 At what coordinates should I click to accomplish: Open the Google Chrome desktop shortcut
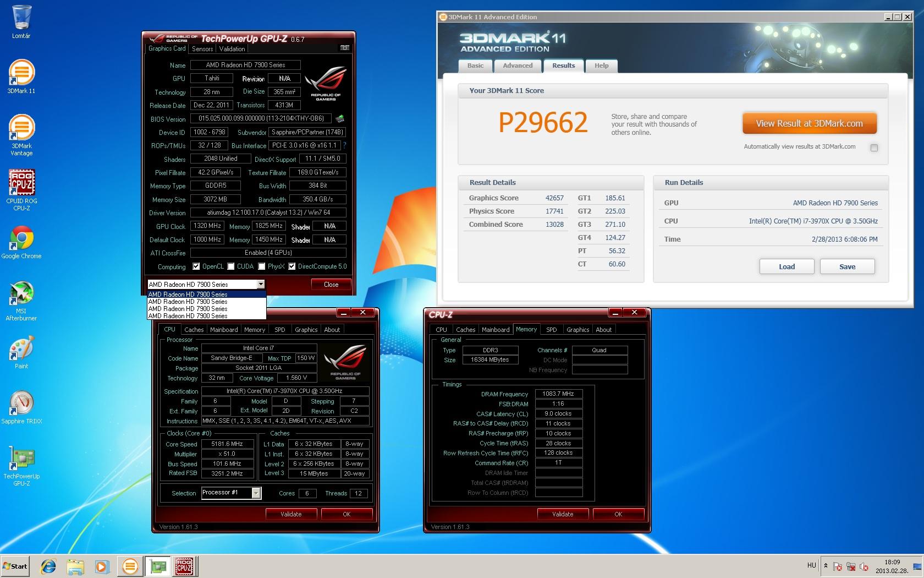click(x=21, y=242)
